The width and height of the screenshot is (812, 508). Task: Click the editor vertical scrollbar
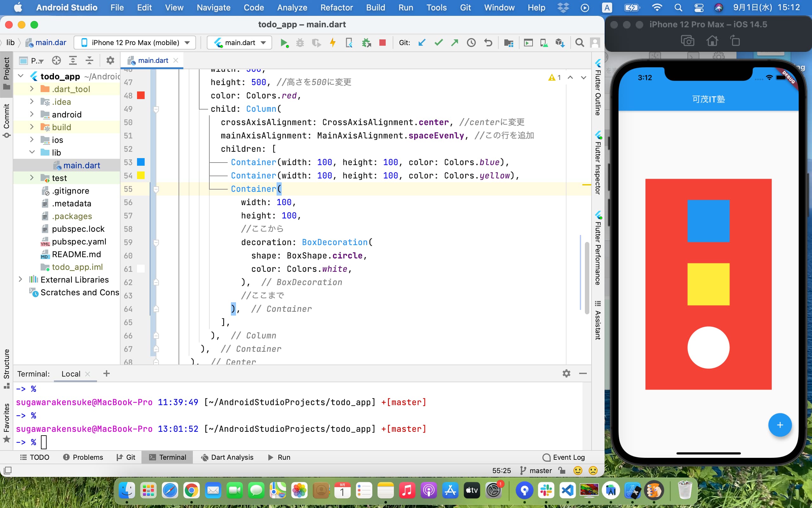[587, 277]
